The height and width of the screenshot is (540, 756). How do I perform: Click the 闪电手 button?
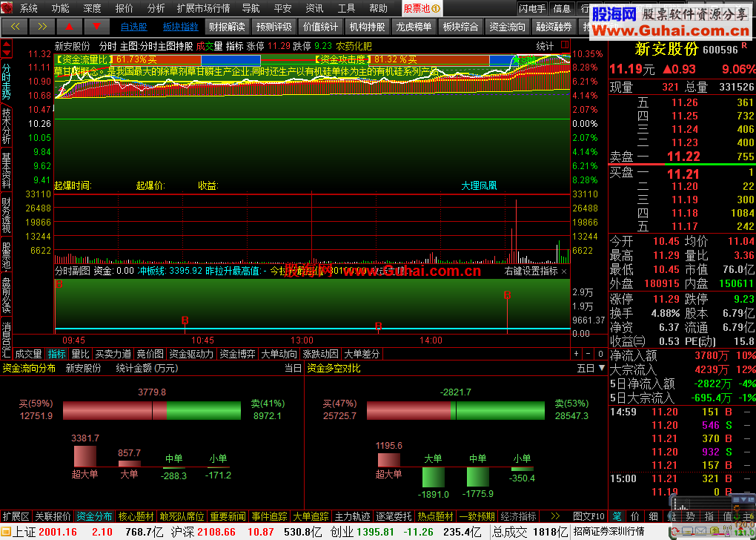pos(532,8)
